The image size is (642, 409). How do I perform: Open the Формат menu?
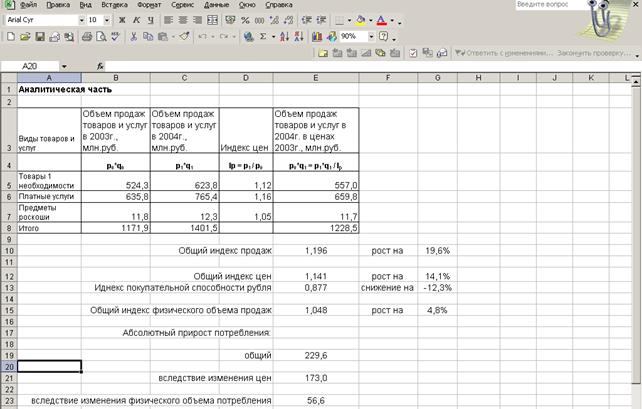148,5
